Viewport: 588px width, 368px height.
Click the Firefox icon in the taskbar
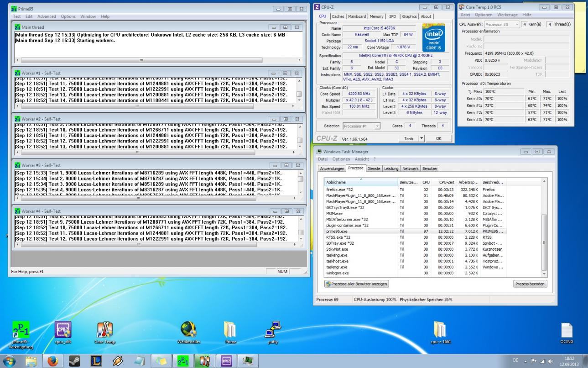(x=53, y=361)
